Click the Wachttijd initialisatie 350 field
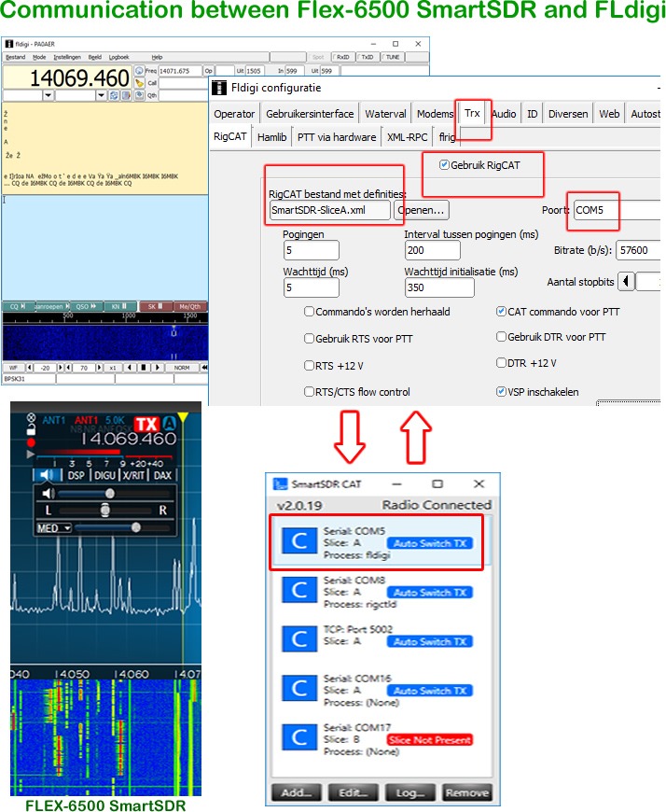This screenshot has width=666, height=812. click(439, 287)
